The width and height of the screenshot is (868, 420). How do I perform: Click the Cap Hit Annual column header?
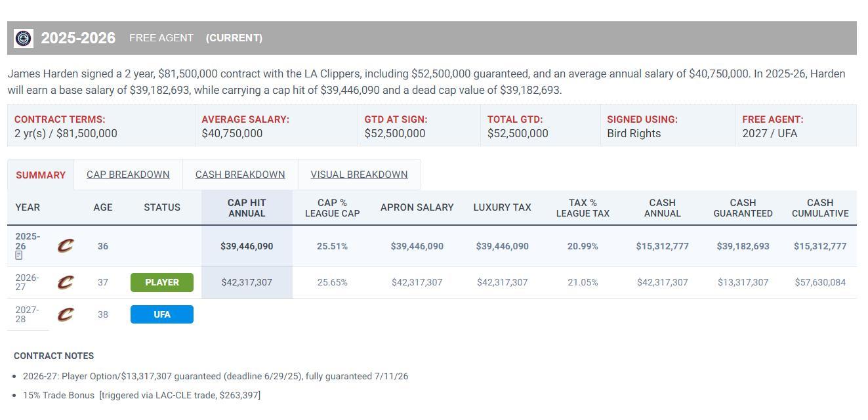click(247, 207)
